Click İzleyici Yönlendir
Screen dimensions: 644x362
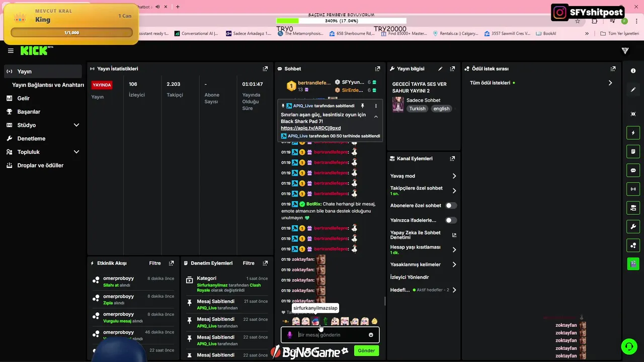(410, 277)
